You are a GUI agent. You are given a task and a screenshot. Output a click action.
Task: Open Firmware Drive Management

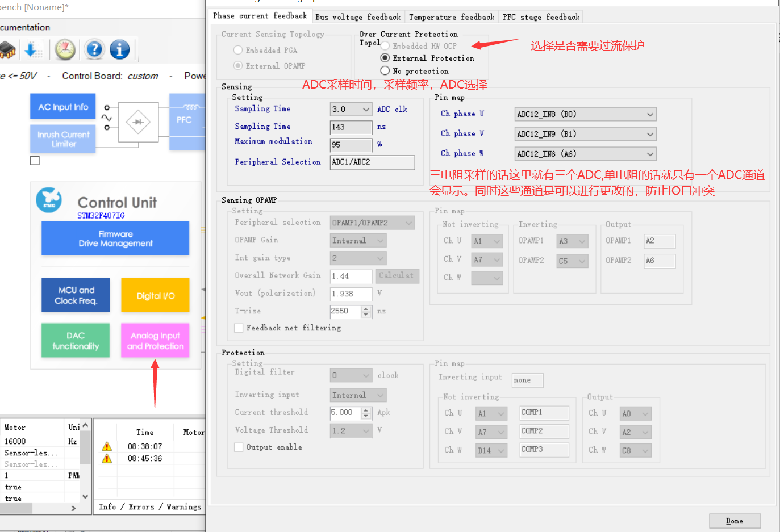coord(115,238)
